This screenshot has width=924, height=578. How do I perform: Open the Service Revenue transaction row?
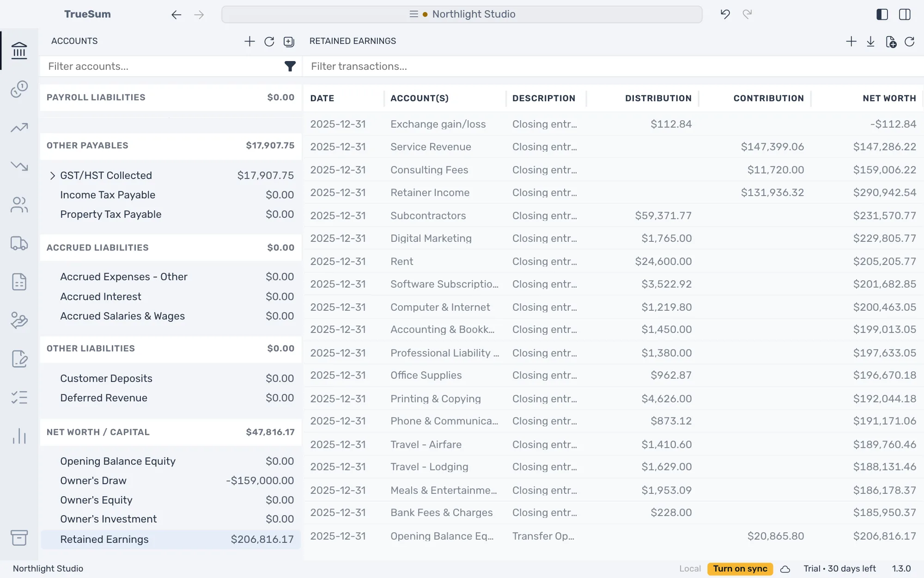point(614,147)
